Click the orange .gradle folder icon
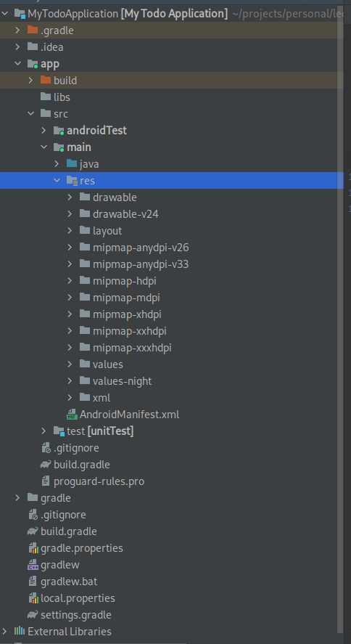Screen dimensions: 351x644 (x=33, y=30)
